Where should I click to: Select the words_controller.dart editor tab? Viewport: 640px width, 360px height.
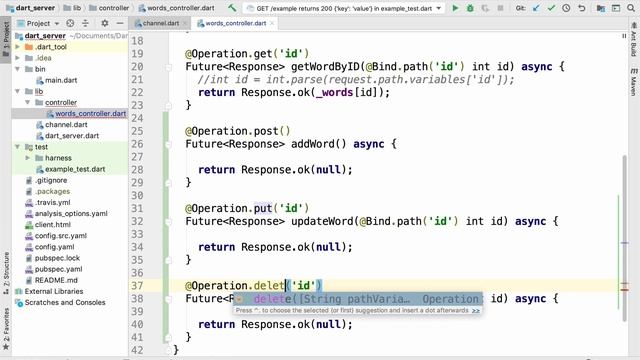(x=236, y=23)
